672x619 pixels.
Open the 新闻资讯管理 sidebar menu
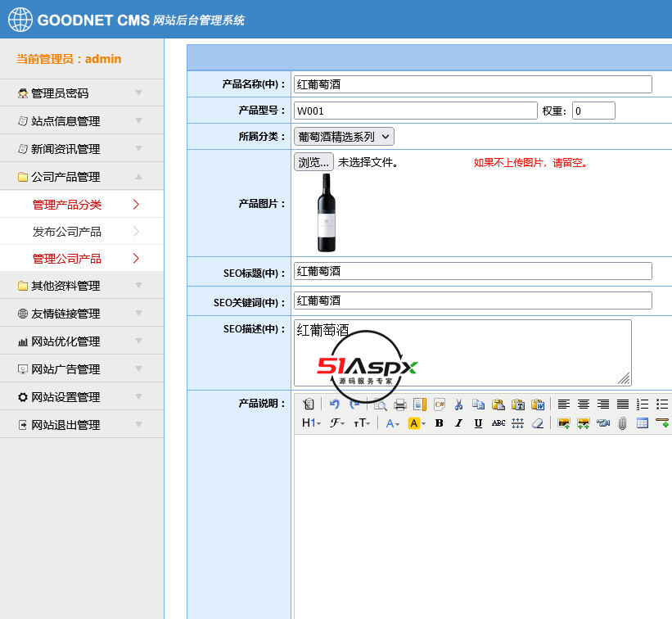tap(82, 148)
